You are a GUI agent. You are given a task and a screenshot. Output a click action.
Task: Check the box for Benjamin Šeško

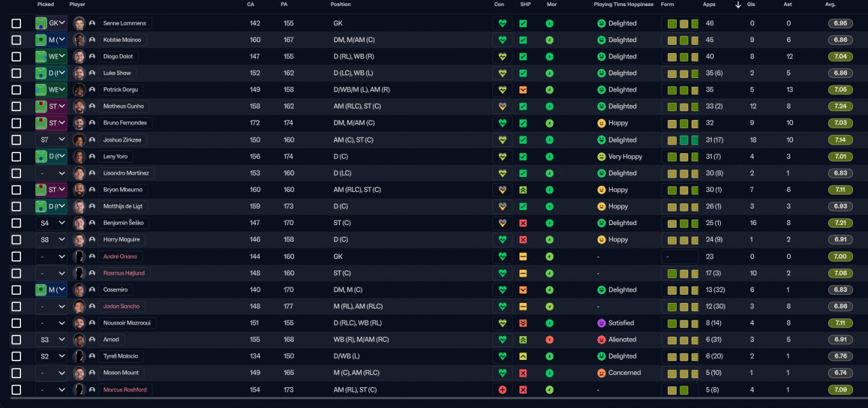16,223
